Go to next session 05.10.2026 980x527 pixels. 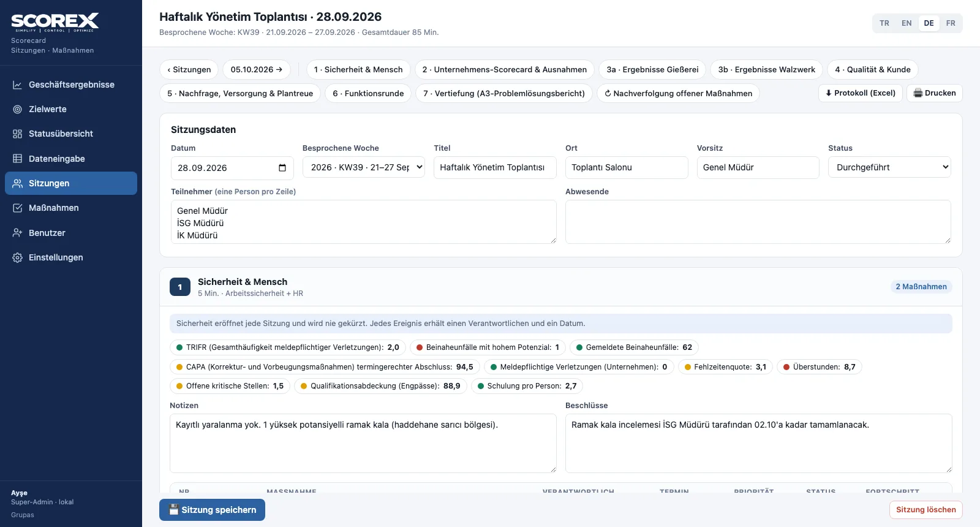[x=257, y=70]
